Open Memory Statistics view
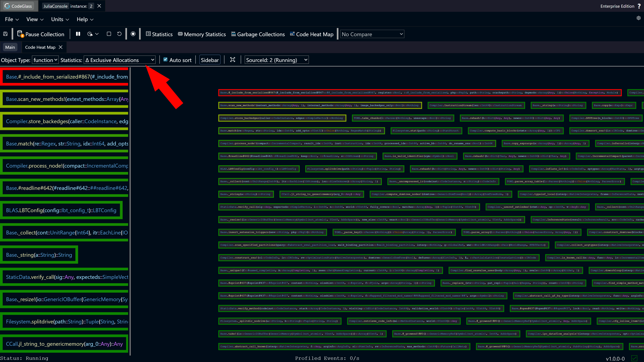The height and width of the screenshot is (362, 644). [202, 34]
